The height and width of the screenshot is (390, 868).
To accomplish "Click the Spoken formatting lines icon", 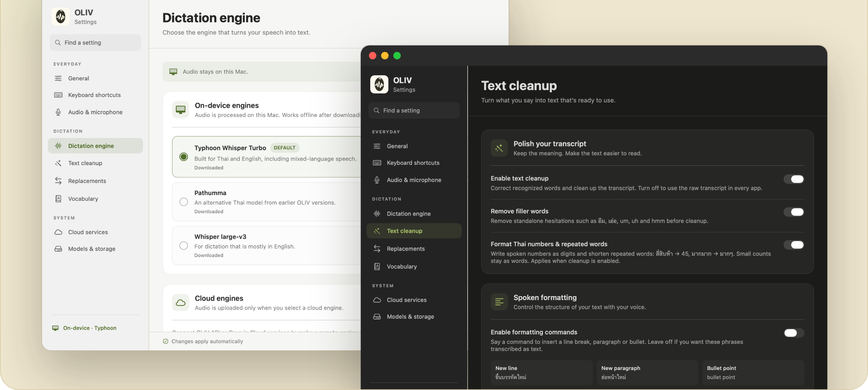I will tap(499, 302).
